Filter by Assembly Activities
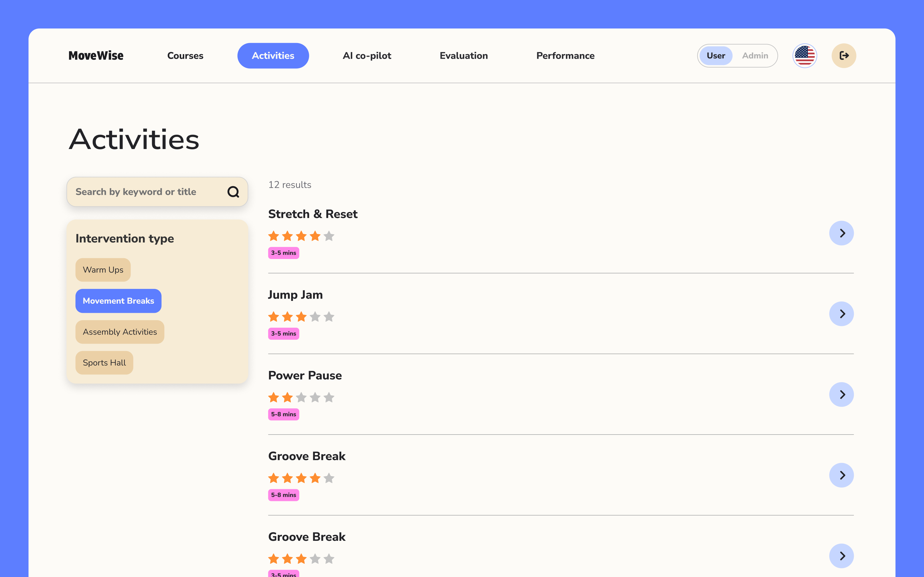This screenshot has height=577, width=924. click(x=119, y=332)
